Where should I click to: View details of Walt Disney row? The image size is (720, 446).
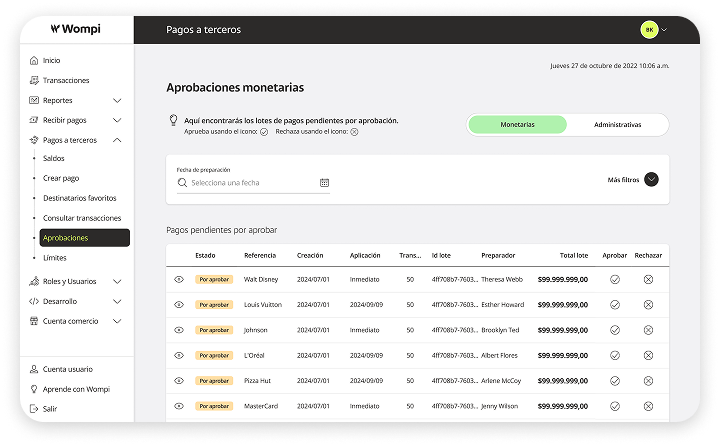coord(179,279)
